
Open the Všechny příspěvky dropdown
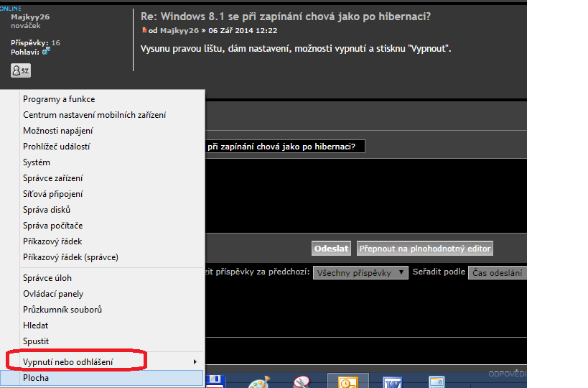click(360, 273)
